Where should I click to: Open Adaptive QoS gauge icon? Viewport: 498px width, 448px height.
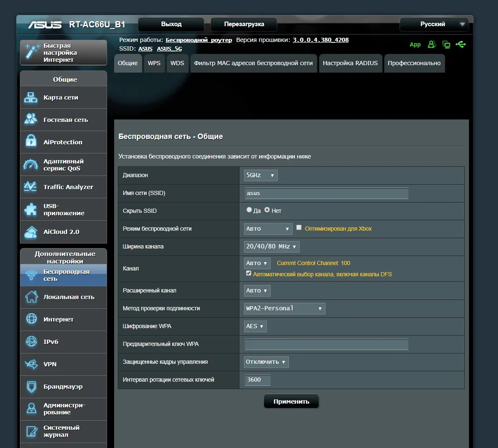(31, 164)
